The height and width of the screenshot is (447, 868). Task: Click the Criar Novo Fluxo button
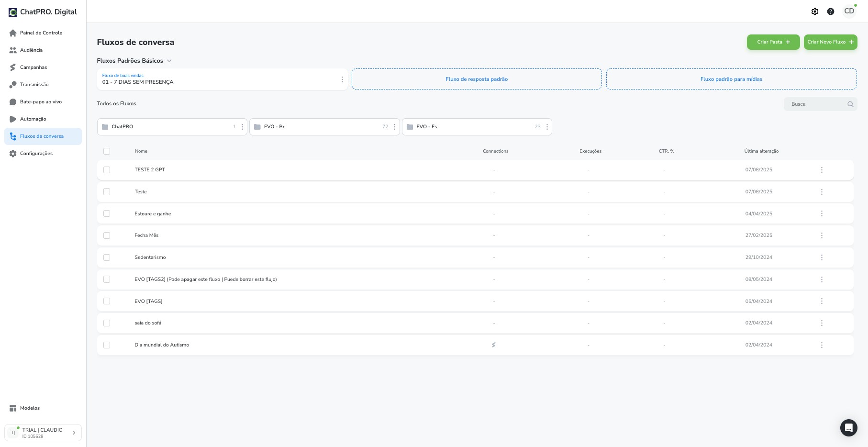(831, 42)
